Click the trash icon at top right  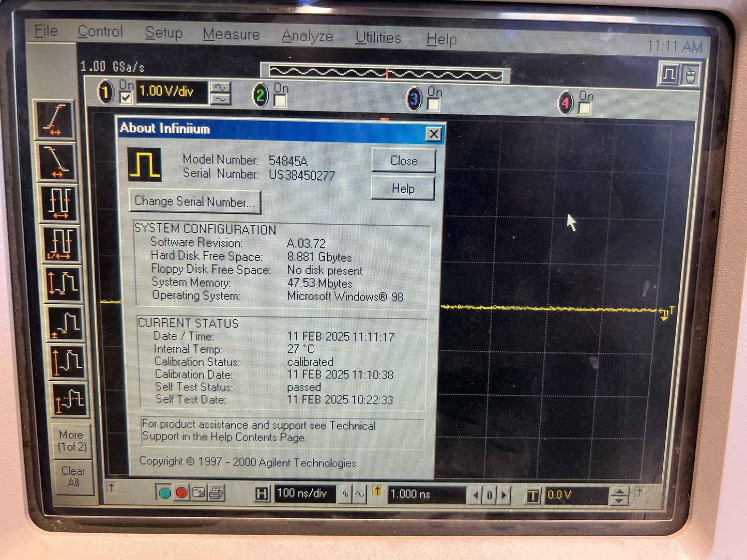[x=690, y=75]
